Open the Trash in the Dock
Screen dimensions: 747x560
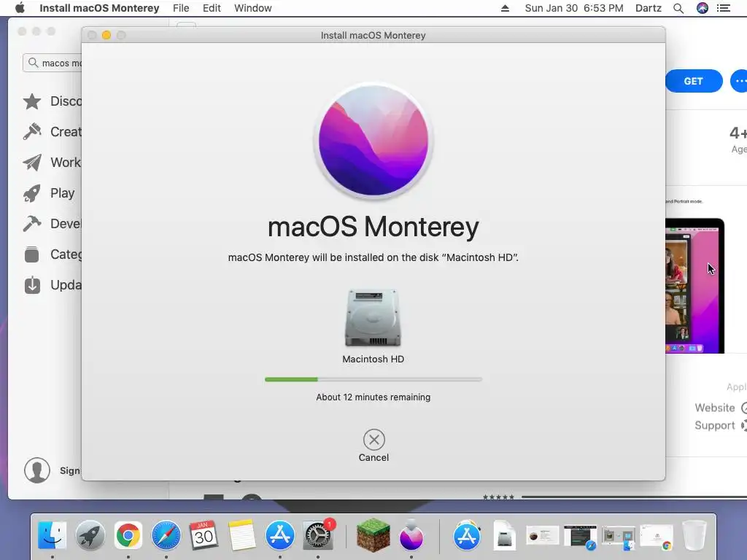pos(694,536)
